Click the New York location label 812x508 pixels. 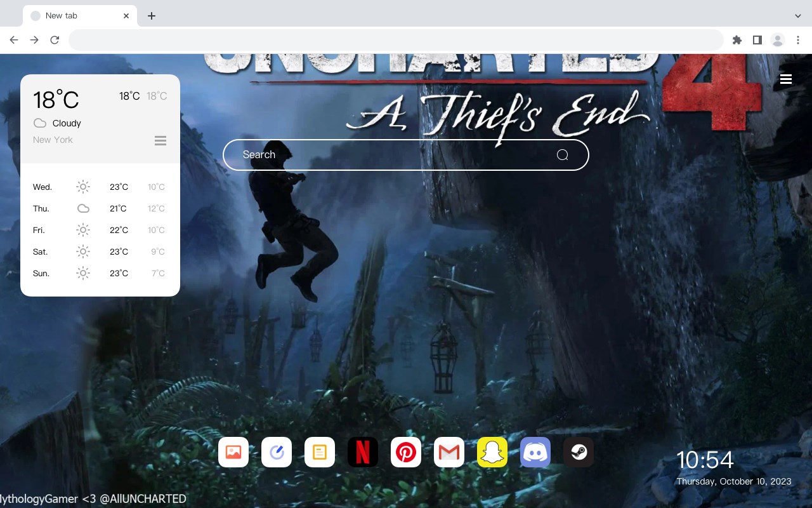(53, 140)
